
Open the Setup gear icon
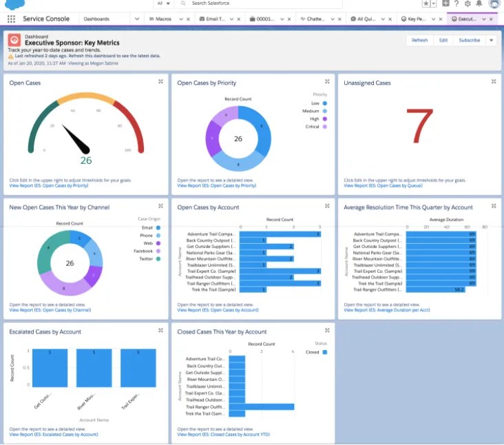pyautogui.click(x=468, y=4)
